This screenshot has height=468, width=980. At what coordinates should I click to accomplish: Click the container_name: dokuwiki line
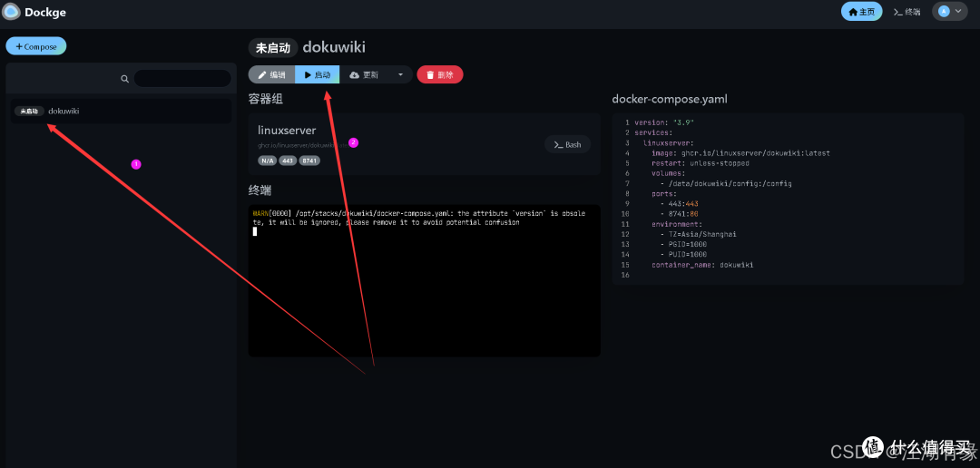pyautogui.click(x=701, y=265)
